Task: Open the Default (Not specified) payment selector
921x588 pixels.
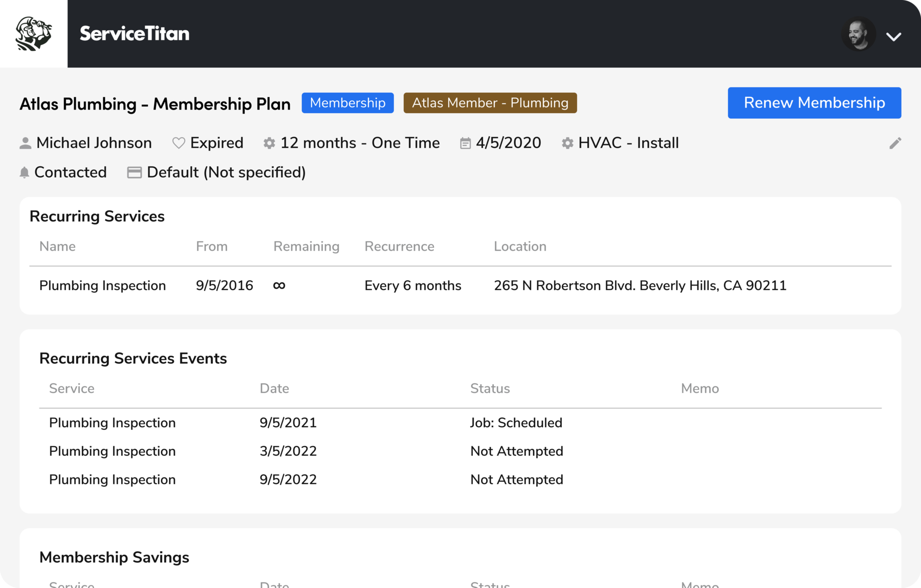Action: 226,172
